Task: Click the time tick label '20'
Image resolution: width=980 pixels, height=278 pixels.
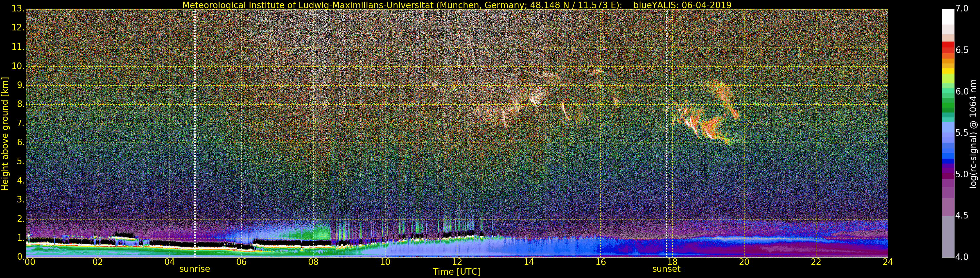Action: (744, 262)
